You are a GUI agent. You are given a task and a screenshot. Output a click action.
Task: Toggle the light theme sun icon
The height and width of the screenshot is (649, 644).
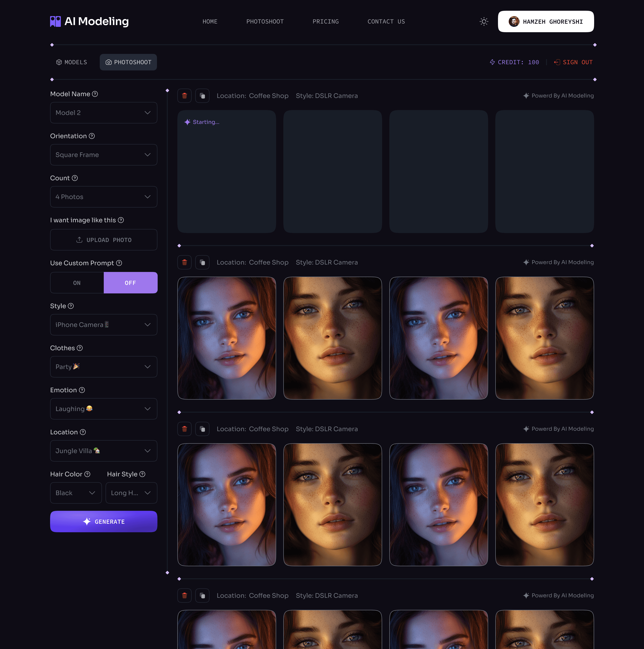(x=484, y=21)
